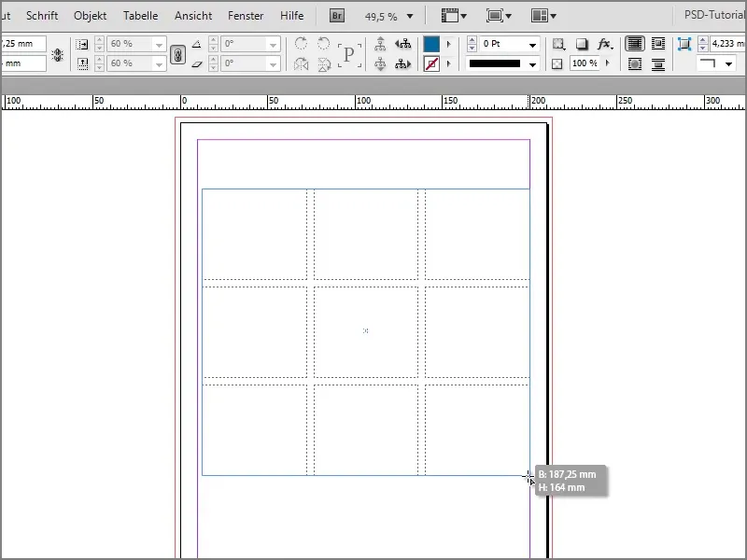Select the align left text alignment icon
The height and width of the screenshot is (560, 747).
[636, 43]
